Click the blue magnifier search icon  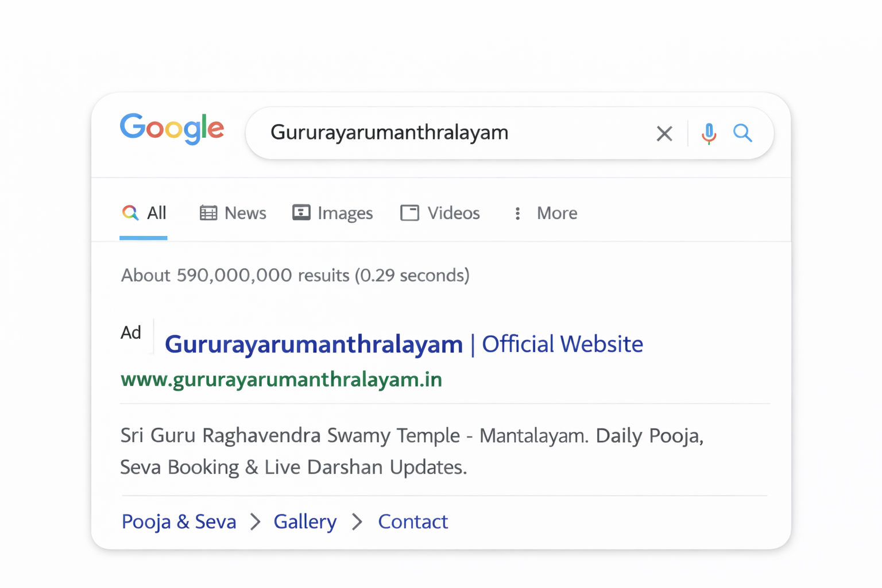[742, 133]
